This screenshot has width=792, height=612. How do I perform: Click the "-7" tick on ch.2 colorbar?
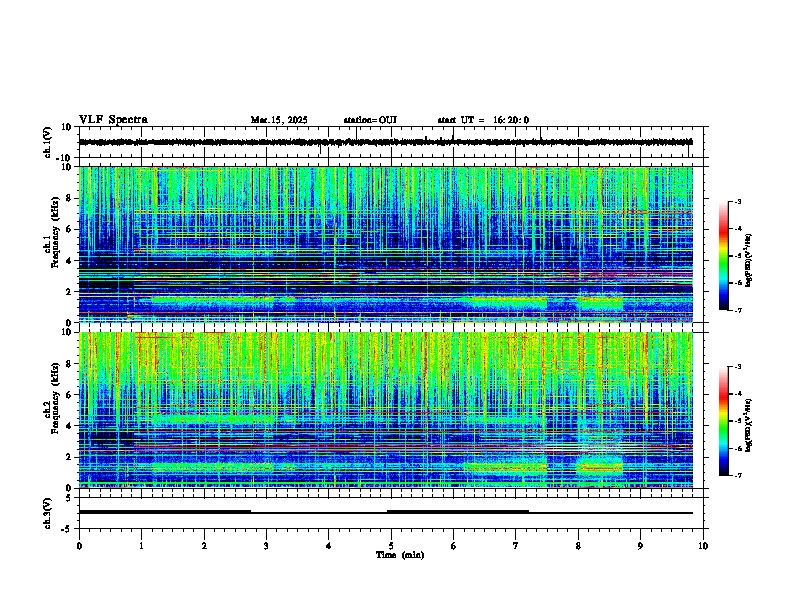[x=738, y=475]
